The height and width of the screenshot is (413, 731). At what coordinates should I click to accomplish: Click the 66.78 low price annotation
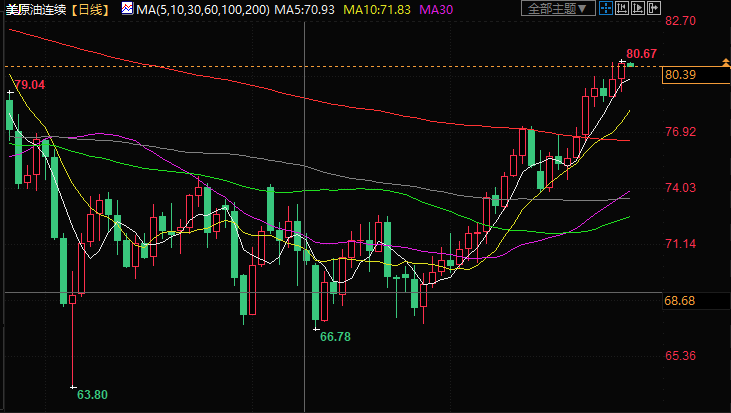coord(335,337)
